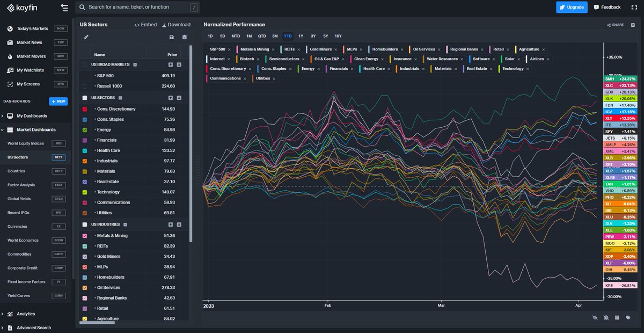Toggle the US BROAD MARKETS group checkbox

click(85, 64)
